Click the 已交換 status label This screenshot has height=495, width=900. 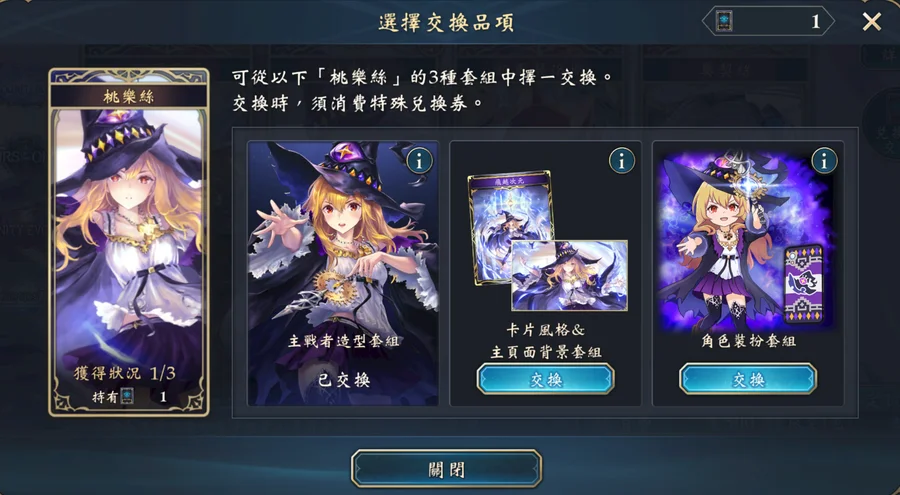[x=344, y=380]
